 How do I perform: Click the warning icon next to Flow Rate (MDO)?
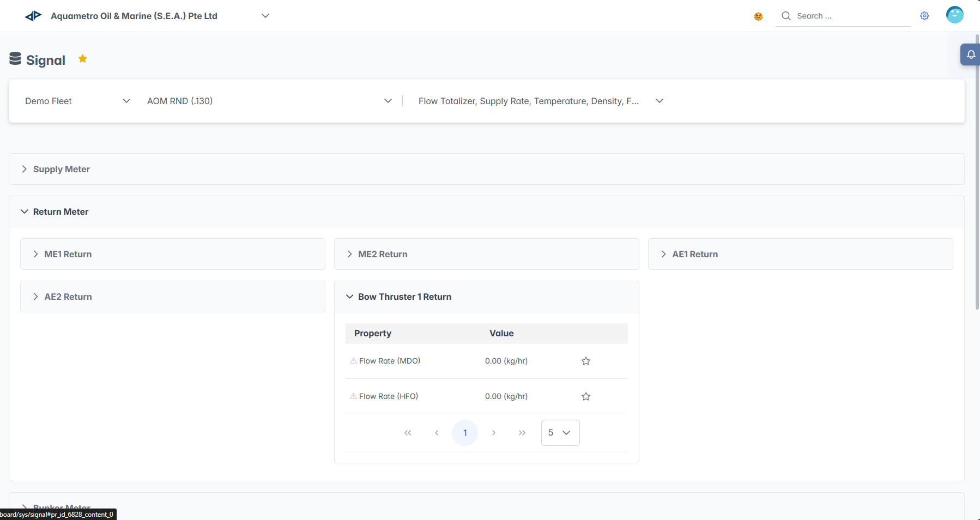353,361
